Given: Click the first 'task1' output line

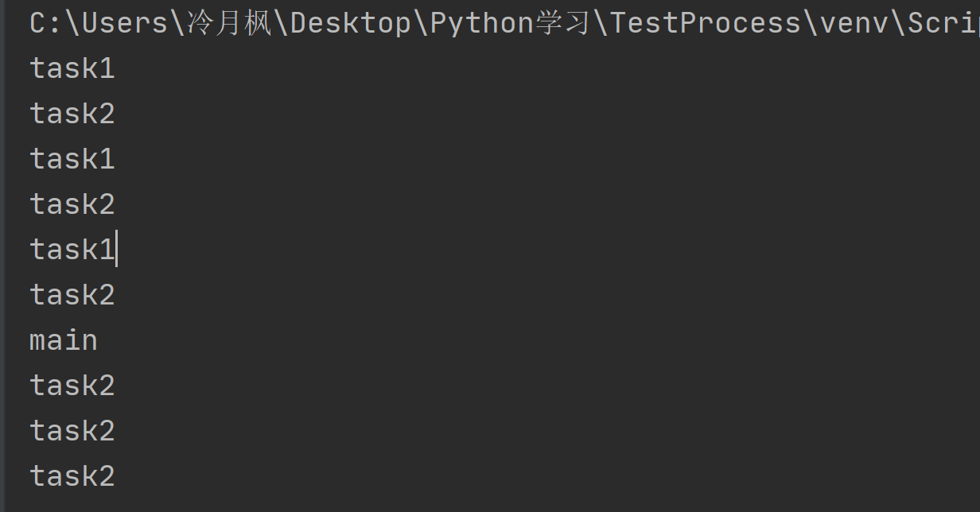Looking at the screenshot, I should [x=72, y=69].
